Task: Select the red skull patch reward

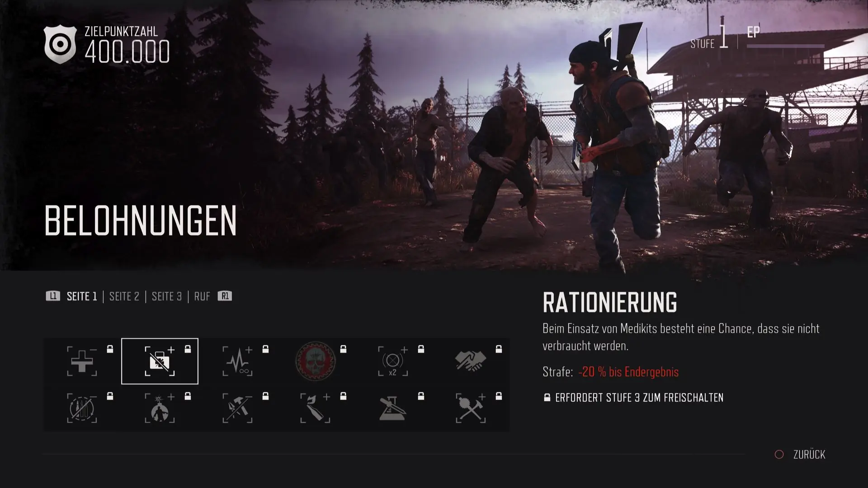Action: coord(315,361)
